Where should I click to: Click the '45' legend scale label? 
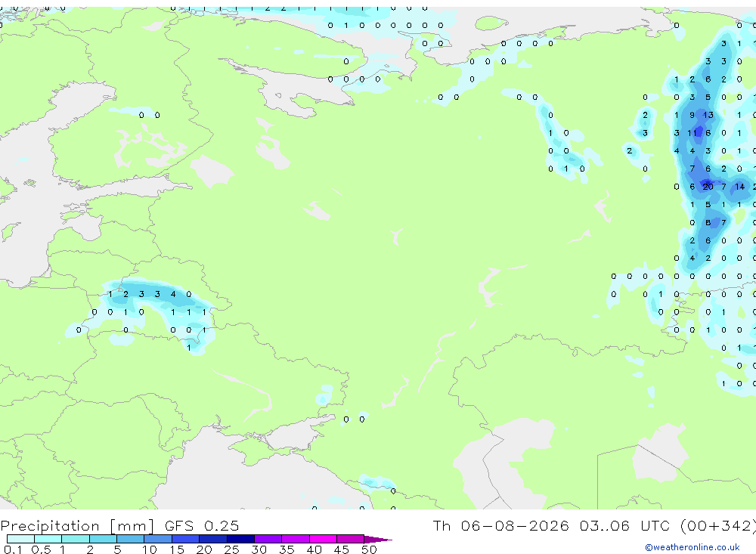click(x=342, y=549)
